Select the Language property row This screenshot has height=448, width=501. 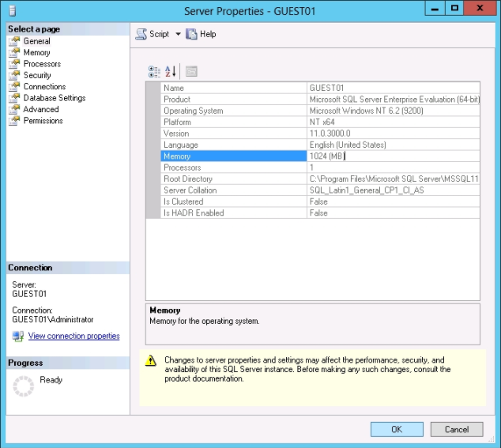coord(320,145)
